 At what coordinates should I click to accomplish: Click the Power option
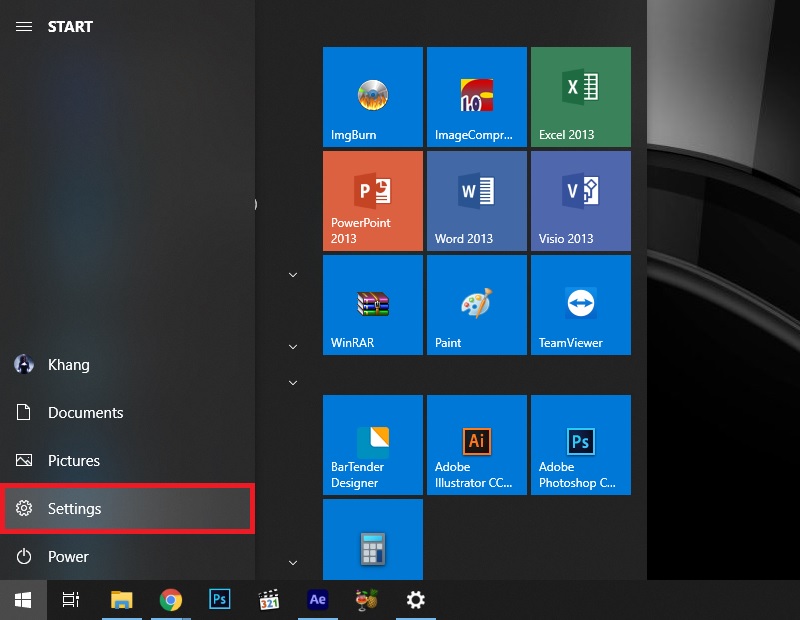(127, 556)
